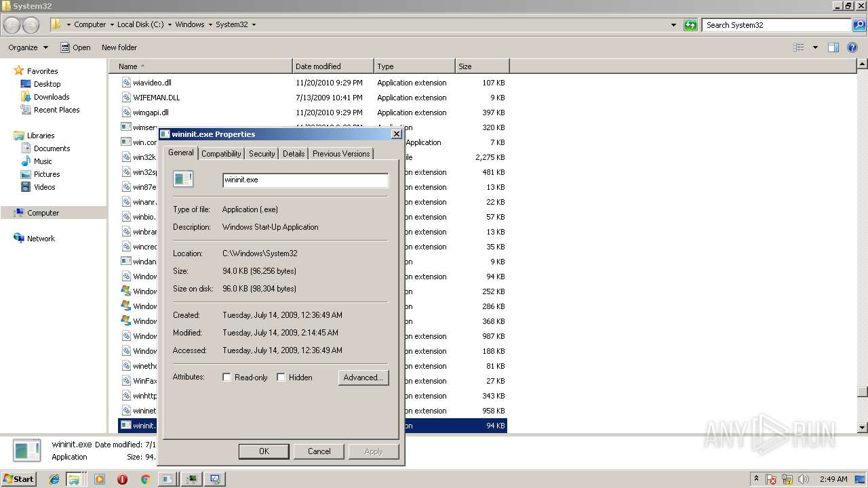Click New folder in toolbar
Image resolution: width=868 pixels, height=488 pixels.
[x=119, y=47]
